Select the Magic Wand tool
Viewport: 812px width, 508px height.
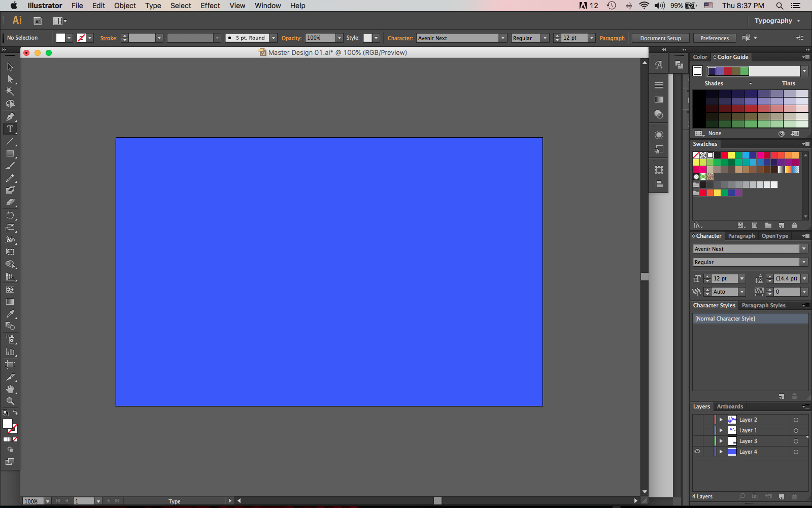coord(10,91)
